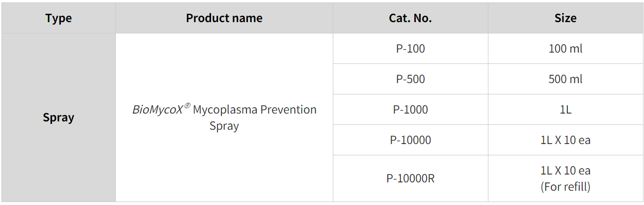This screenshot has height=205, width=644.
Task: Click the P-10000R catalog number
Action: click(x=410, y=178)
